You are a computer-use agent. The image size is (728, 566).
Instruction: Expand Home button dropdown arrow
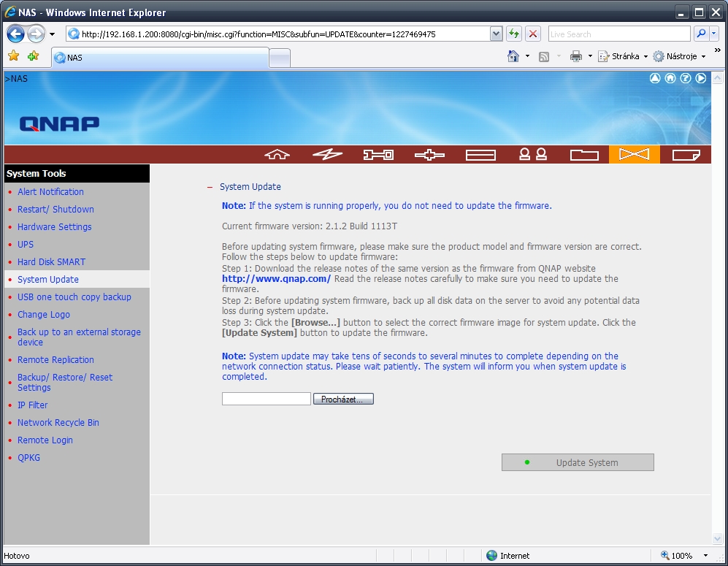[527, 56]
